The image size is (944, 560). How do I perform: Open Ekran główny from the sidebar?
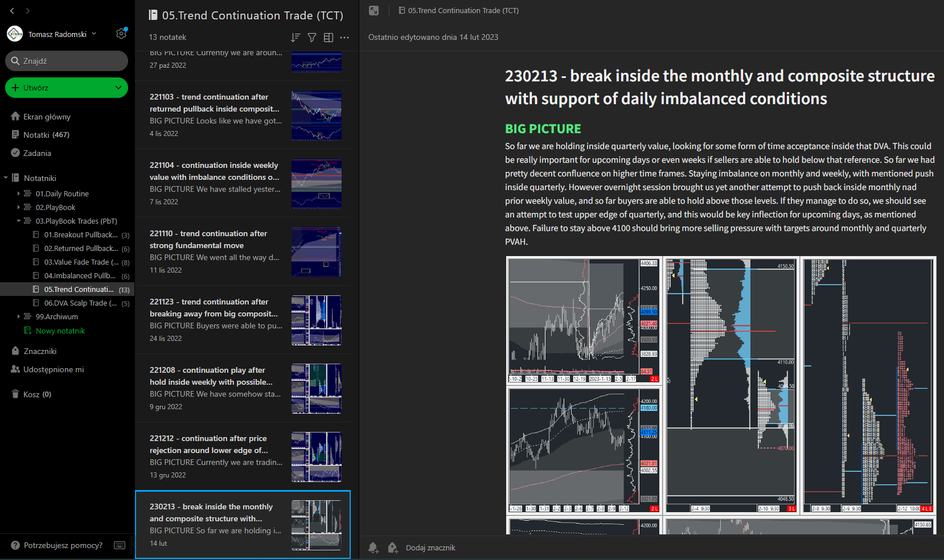point(47,117)
